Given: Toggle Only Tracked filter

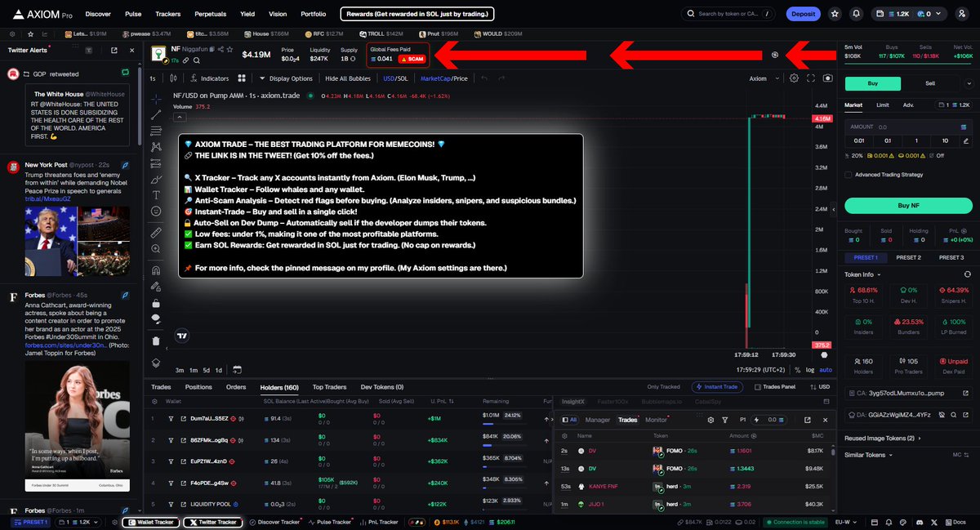Looking at the screenshot, I should pyautogui.click(x=663, y=387).
